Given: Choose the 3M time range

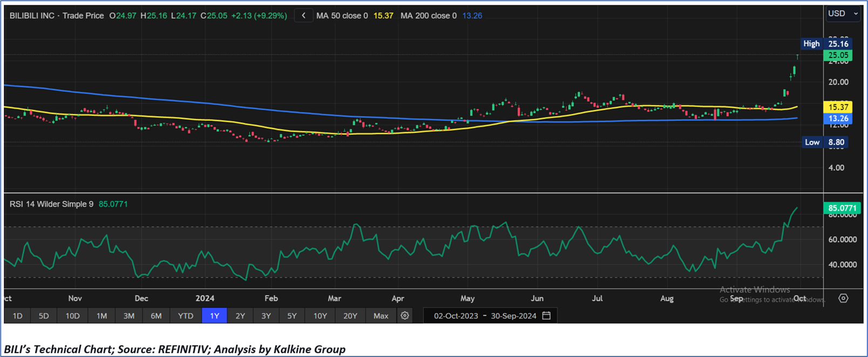Looking at the screenshot, I should point(128,316).
